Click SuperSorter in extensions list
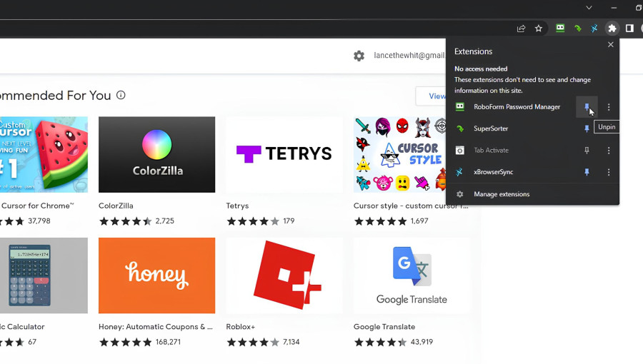643x364 pixels. [x=491, y=128]
